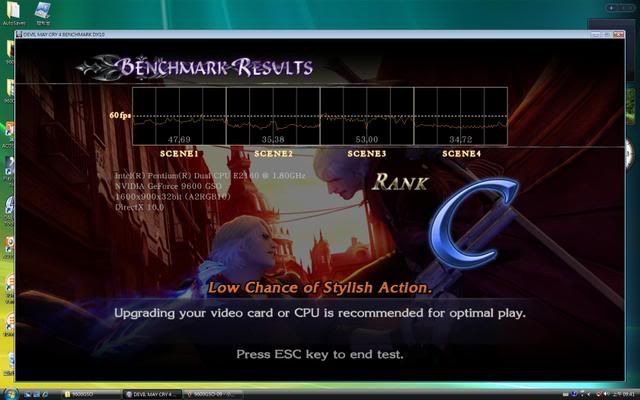This screenshot has width=640, height=400.
Task: Open the desktop shortcut beside AutoSaves folder
Action: coord(42,13)
